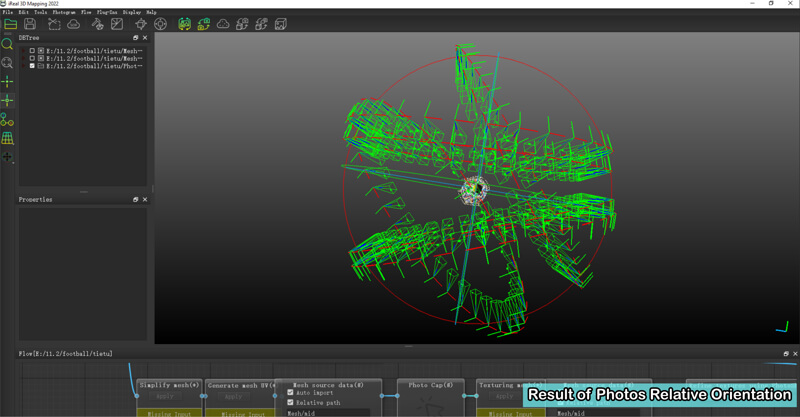
Task: Toggle the Auto import checkbox
Action: pos(290,393)
